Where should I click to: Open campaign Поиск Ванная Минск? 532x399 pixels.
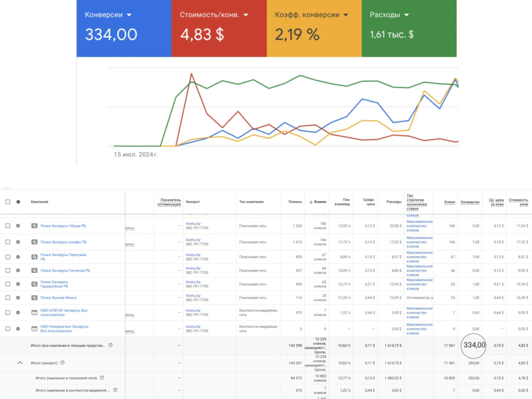(59, 297)
